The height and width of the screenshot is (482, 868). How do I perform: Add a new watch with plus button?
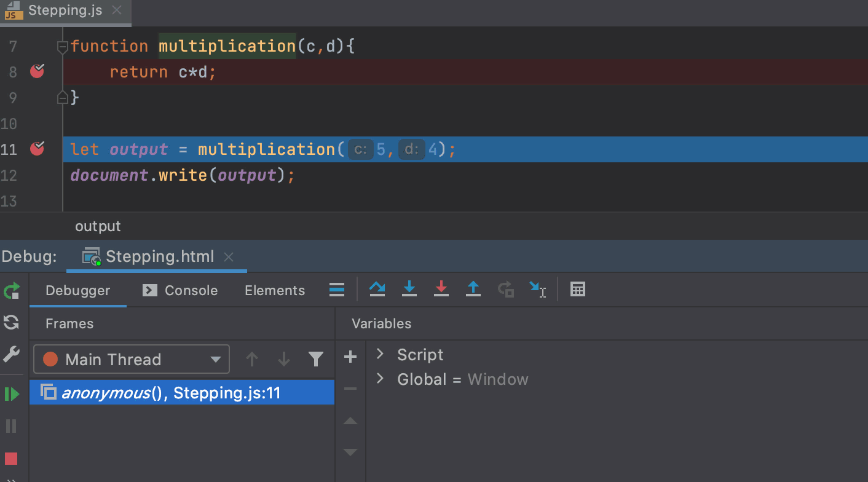coord(350,357)
